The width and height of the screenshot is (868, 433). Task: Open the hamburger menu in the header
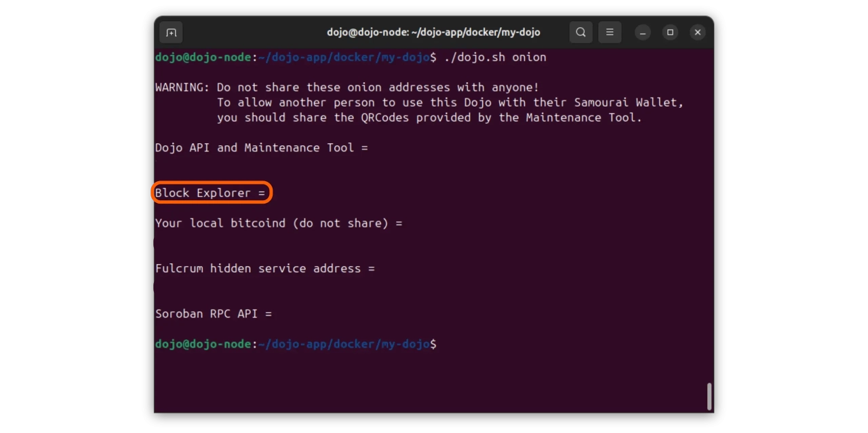(610, 33)
